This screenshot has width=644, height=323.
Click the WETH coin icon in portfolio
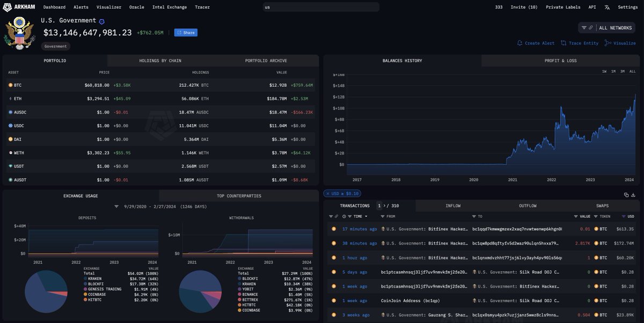click(10, 152)
